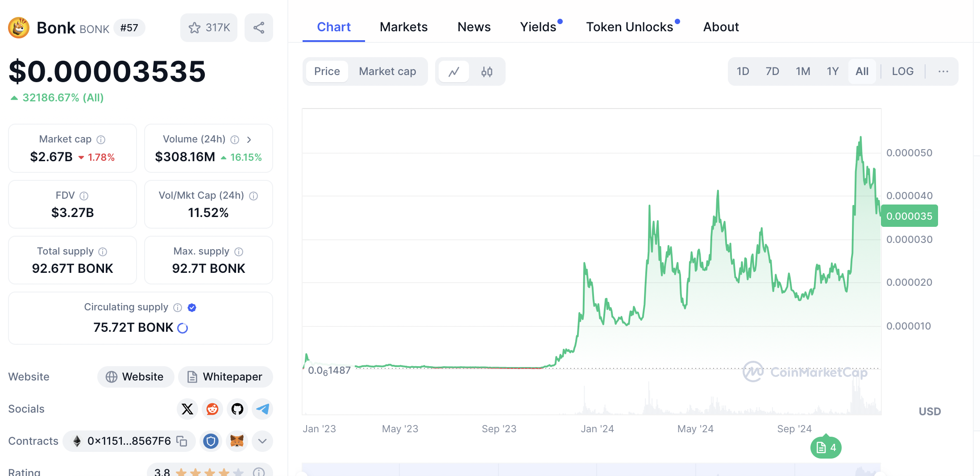Click the green 4 events marker

826,447
